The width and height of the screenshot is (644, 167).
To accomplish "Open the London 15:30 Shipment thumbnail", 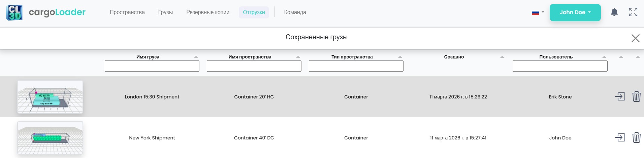I will click(50, 97).
